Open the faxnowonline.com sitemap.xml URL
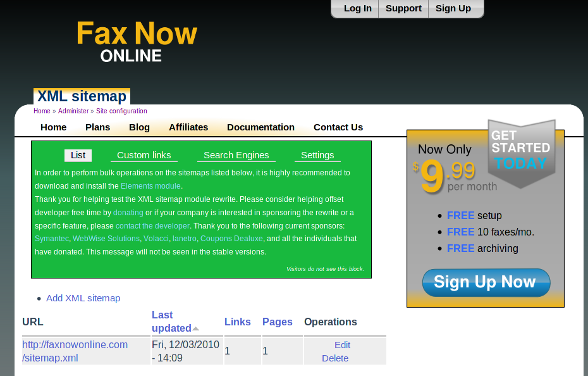 tap(75, 351)
